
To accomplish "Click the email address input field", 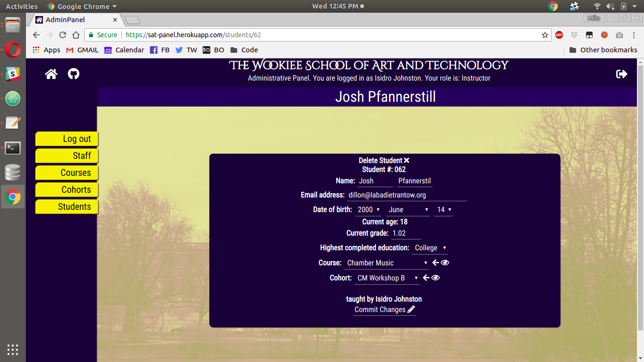I will coord(407,195).
